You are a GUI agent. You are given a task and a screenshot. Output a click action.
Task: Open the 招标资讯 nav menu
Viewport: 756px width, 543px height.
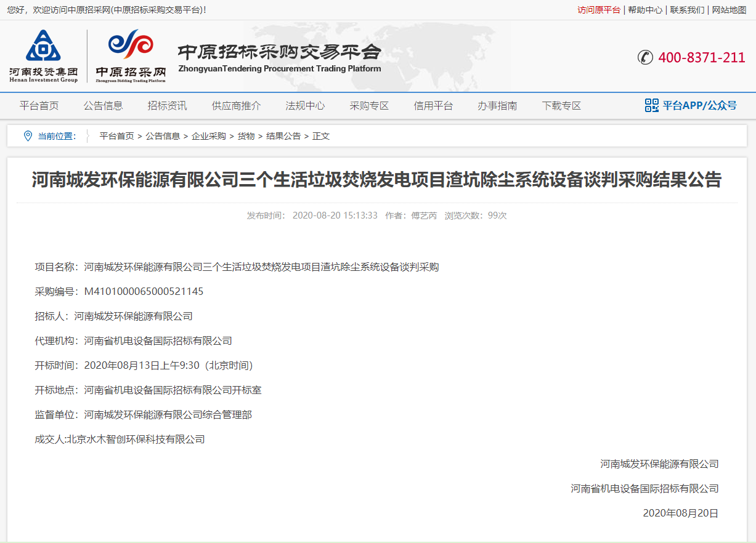tap(168, 106)
